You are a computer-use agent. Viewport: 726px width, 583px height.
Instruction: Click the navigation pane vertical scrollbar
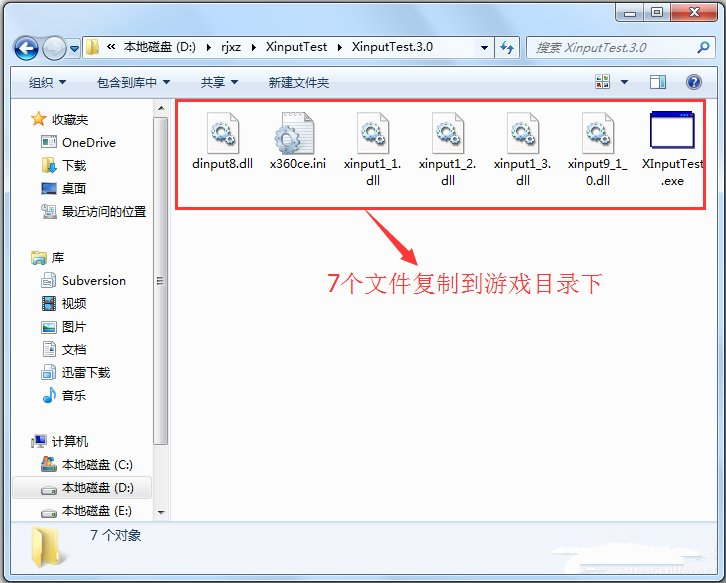click(160, 280)
